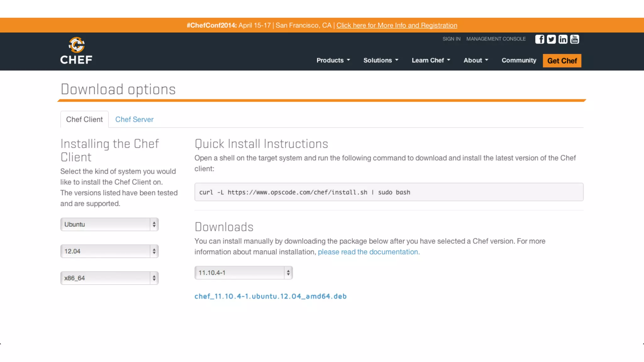
Task: Open ChefConf2014 info and registration link
Action: 397,25
